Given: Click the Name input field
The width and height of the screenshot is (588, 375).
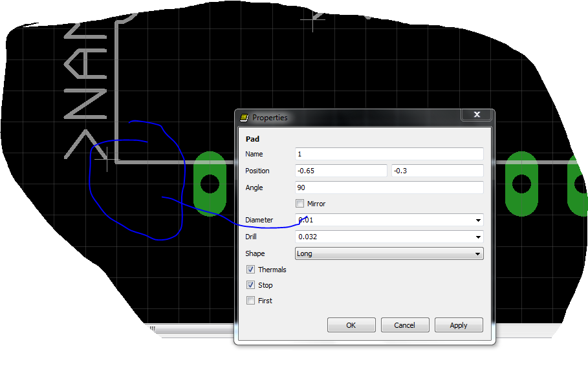Looking at the screenshot, I should pyautogui.click(x=389, y=154).
